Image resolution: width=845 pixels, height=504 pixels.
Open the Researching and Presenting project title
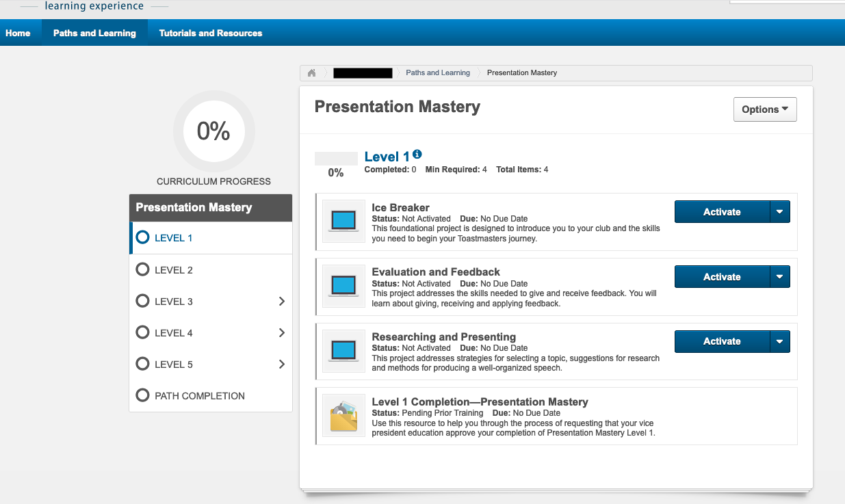pyautogui.click(x=444, y=337)
